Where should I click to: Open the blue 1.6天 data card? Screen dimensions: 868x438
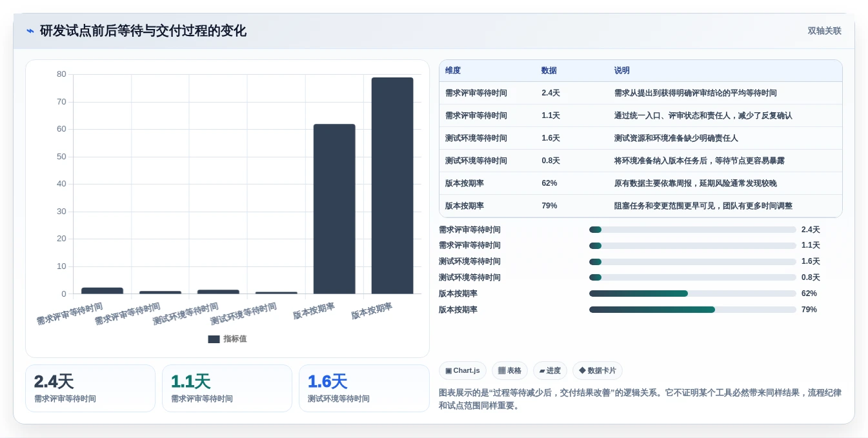coord(364,388)
